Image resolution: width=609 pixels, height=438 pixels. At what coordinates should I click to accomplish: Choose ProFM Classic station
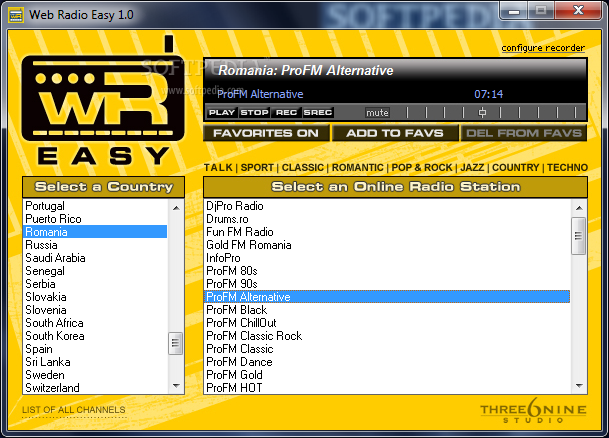[x=387, y=349]
